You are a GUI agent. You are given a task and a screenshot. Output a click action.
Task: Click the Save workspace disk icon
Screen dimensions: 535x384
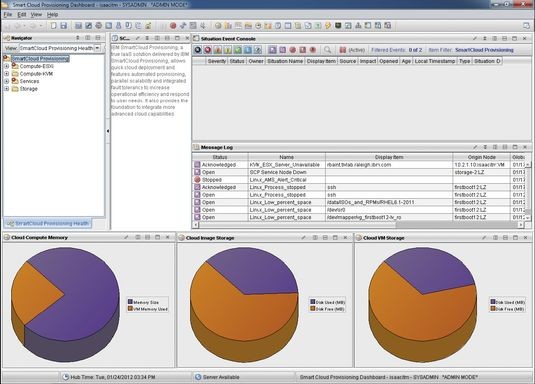tap(63, 26)
